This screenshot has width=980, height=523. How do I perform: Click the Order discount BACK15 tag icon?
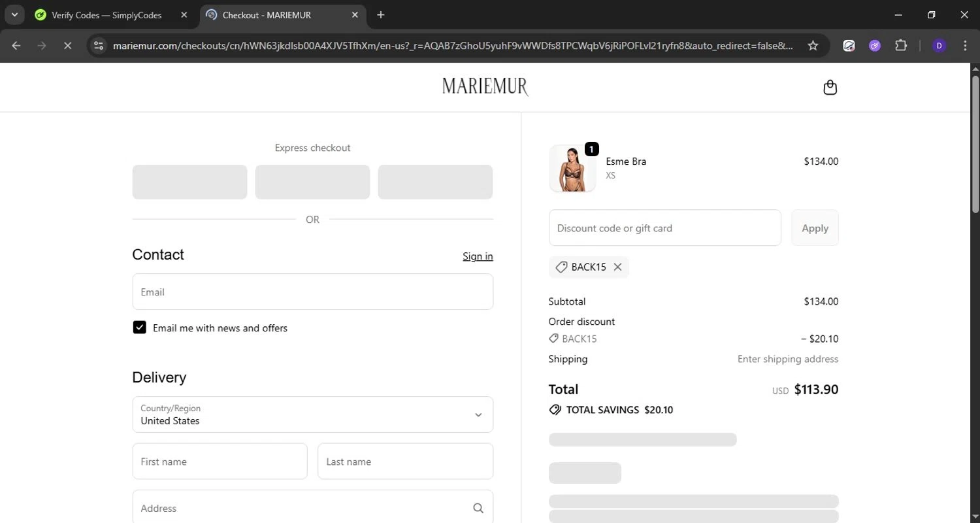click(554, 339)
